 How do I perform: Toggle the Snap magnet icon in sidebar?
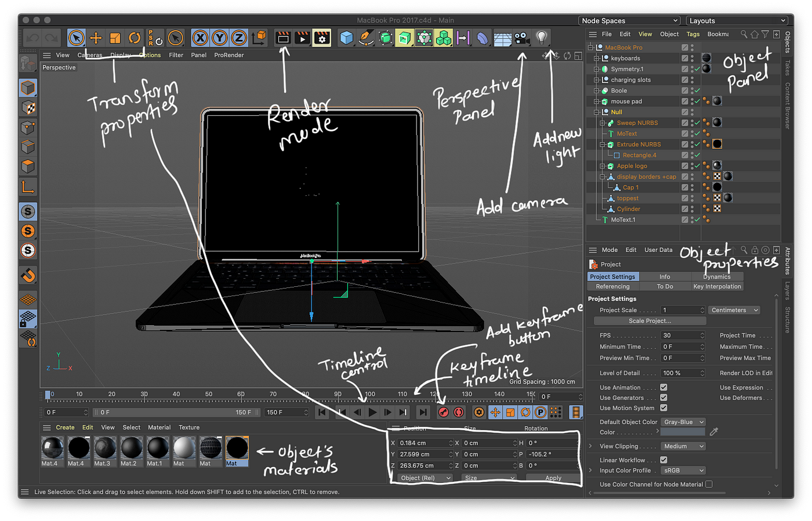[28, 275]
